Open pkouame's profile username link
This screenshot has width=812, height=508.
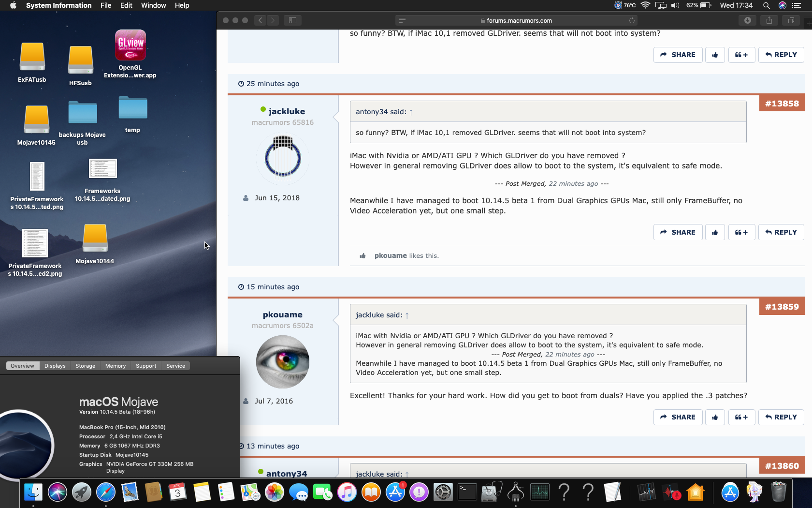283,314
